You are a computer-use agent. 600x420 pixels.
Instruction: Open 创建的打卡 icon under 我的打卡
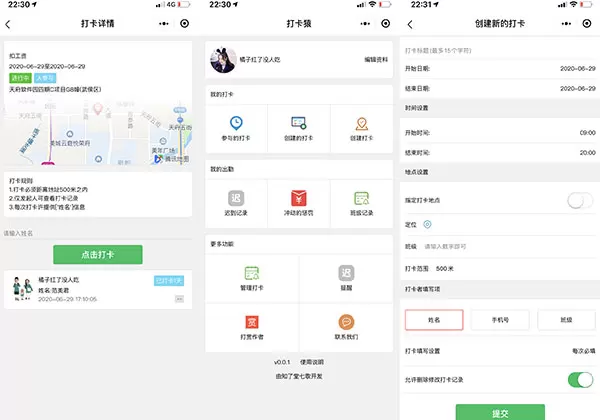click(298, 123)
